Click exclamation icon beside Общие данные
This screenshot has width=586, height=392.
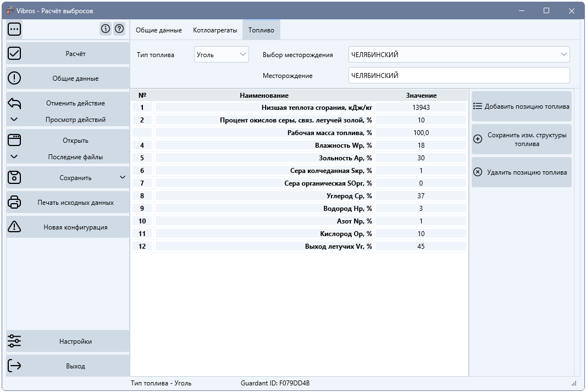pyautogui.click(x=14, y=78)
